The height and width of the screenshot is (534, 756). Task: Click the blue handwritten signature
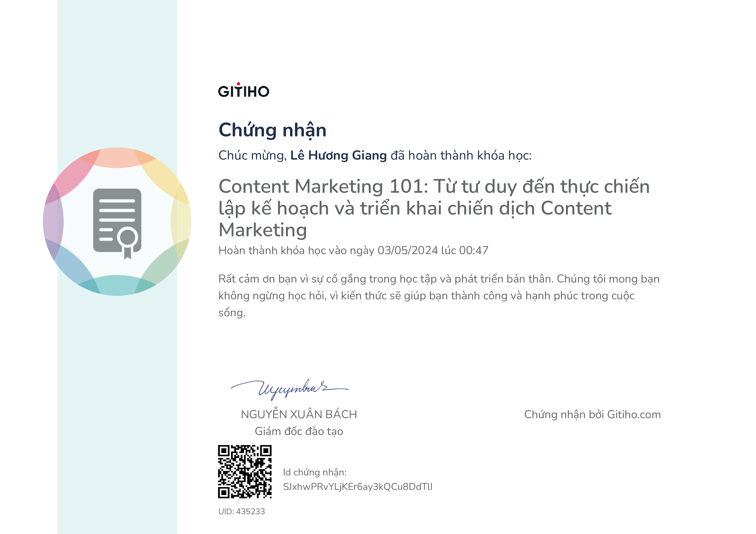(290, 389)
